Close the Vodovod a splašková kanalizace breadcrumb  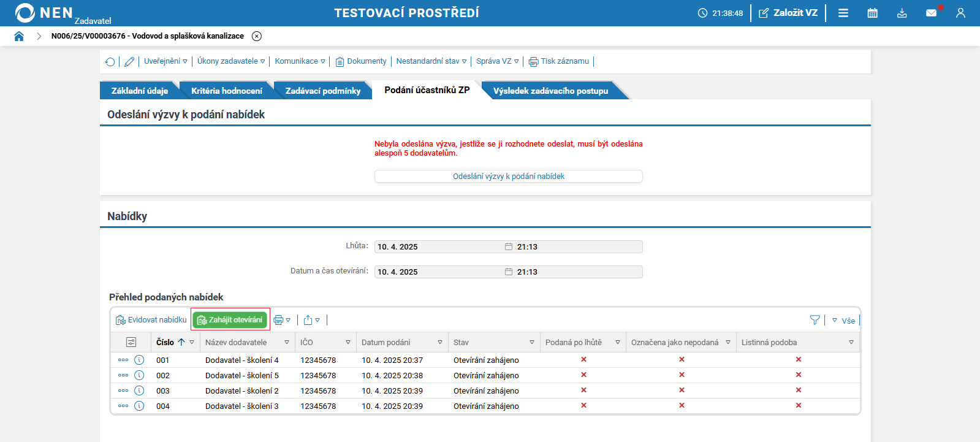pyautogui.click(x=257, y=36)
